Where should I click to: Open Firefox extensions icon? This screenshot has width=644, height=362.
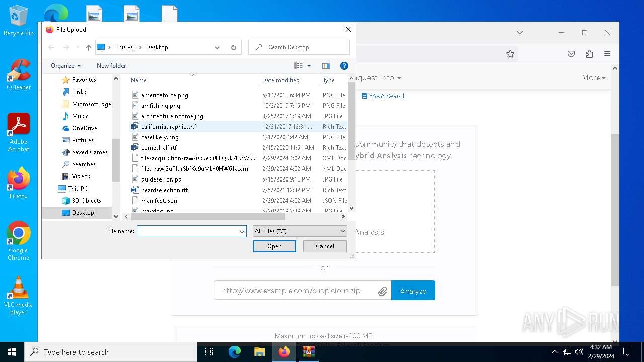(x=589, y=54)
